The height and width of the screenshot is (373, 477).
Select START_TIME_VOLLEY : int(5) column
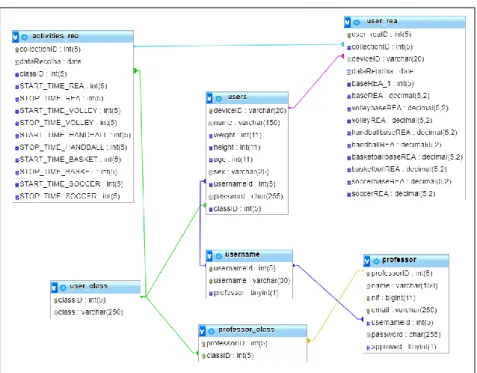[68, 110]
